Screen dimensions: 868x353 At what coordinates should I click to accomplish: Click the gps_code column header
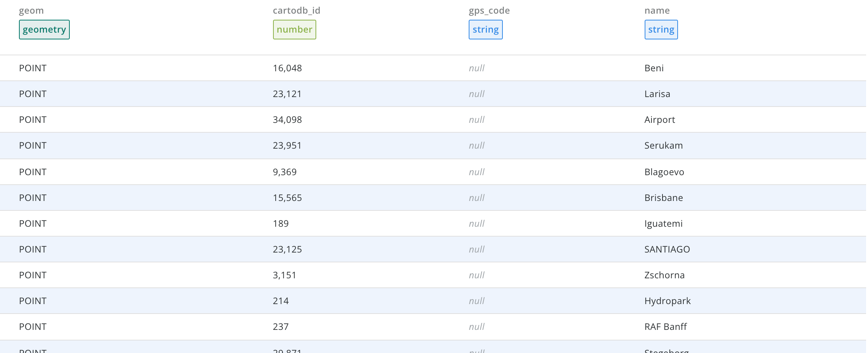click(x=489, y=11)
